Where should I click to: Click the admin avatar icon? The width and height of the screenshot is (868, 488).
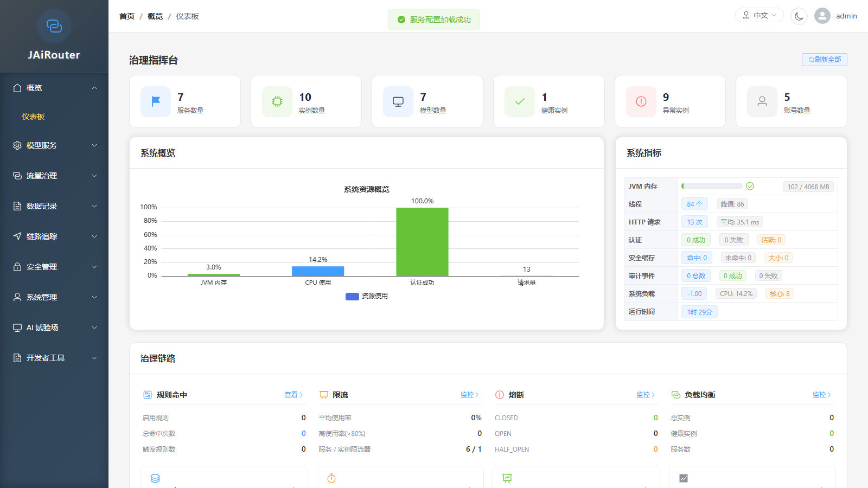tap(822, 16)
